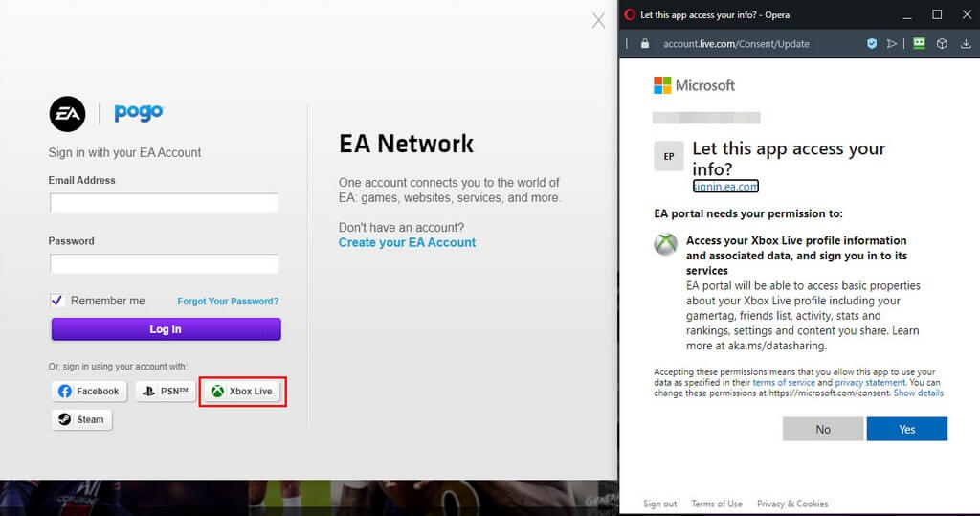Open Create your EA Account link
The width and height of the screenshot is (980, 516).
407,242
